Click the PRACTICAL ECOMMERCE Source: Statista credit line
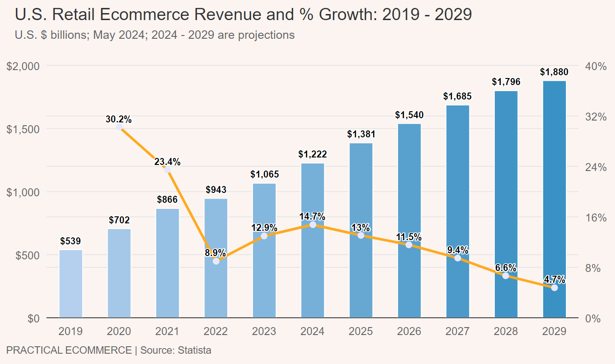The image size is (615, 364). click(109, 350)
